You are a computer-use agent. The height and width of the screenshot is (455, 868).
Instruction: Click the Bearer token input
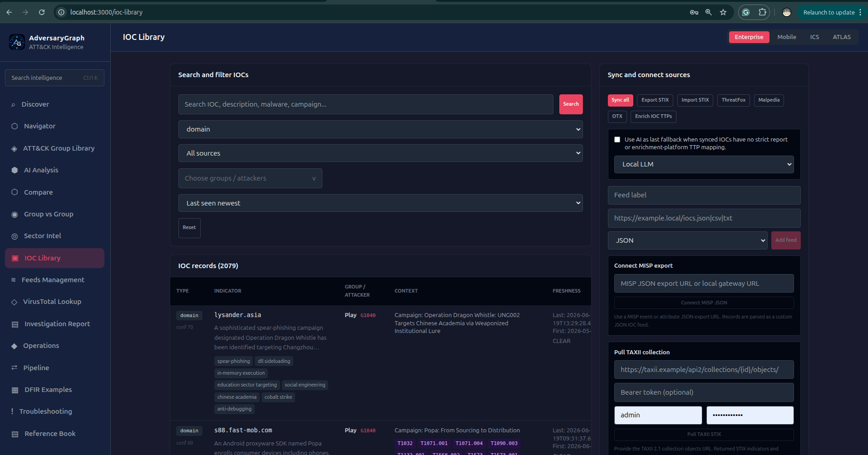pyautogui.click(x=704, y=392)
